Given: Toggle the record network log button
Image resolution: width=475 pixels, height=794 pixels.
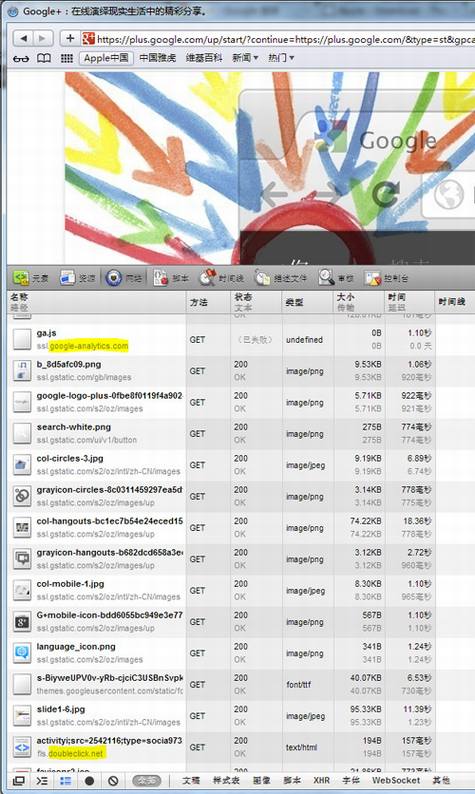Looking at the screenshot, I should [x=90, y=780].
